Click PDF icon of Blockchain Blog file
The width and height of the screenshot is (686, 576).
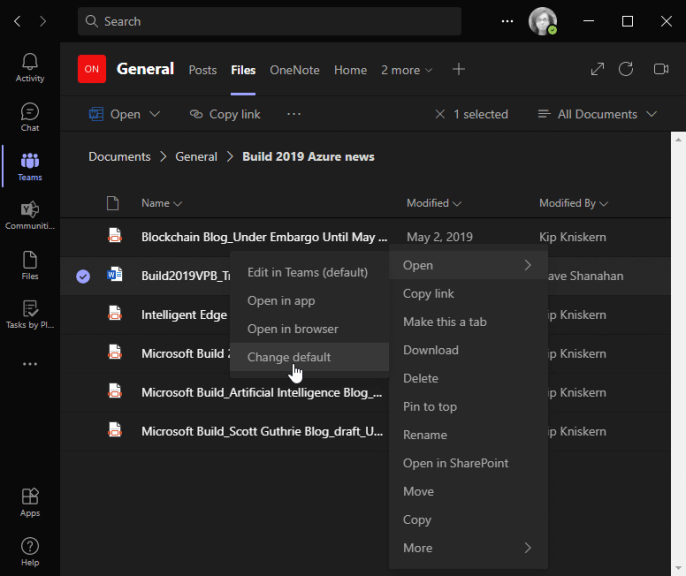coord(115,236)
